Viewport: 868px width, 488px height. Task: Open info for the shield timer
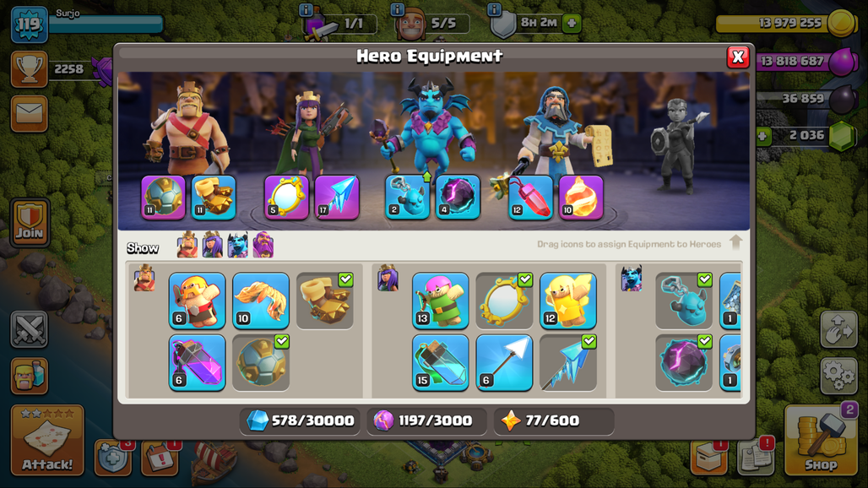tap(494, 9)
